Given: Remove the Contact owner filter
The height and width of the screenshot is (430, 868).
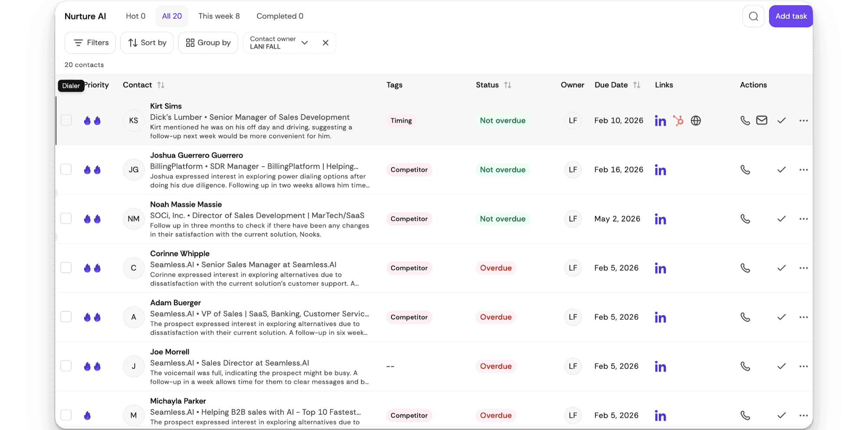Looking at the screenshot, I should coord(325,43).
